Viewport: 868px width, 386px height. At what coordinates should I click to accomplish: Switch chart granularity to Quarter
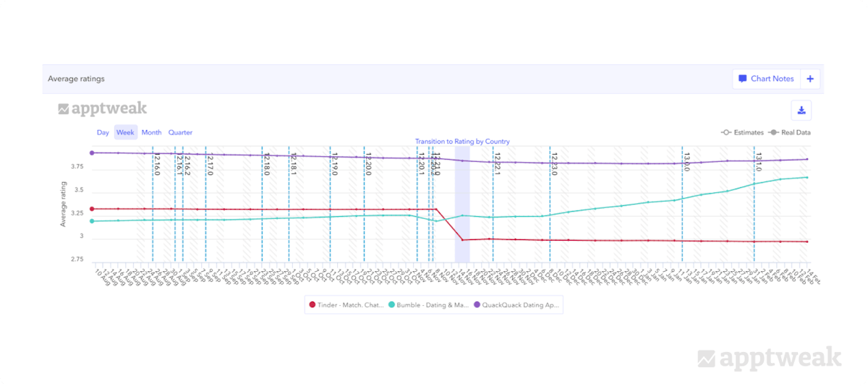pos(180,132)
